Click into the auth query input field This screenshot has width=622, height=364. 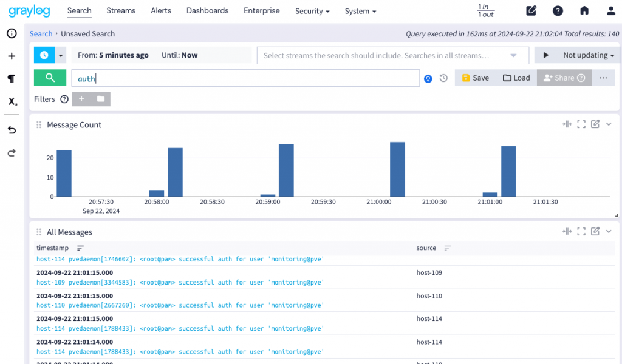coord(245,78)
